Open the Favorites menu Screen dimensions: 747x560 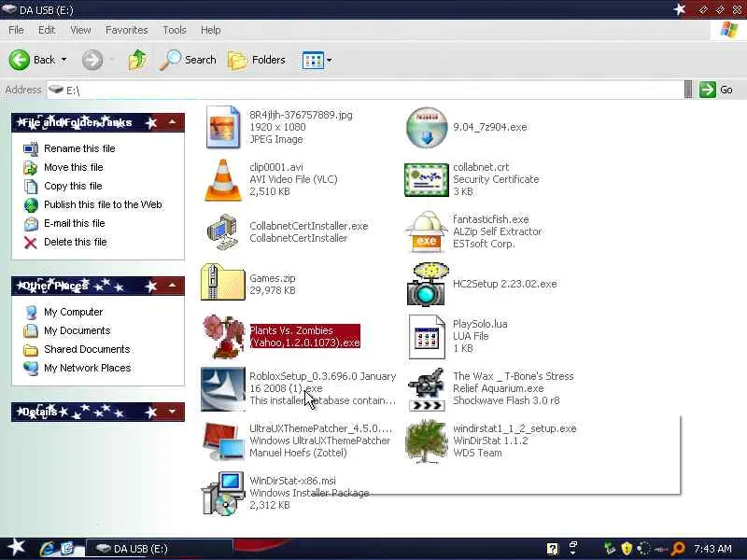[127, 30]
